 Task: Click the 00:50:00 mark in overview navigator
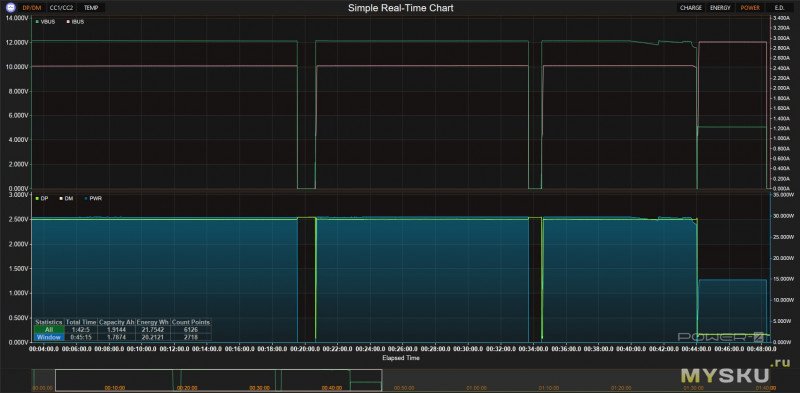coord(404,388)
